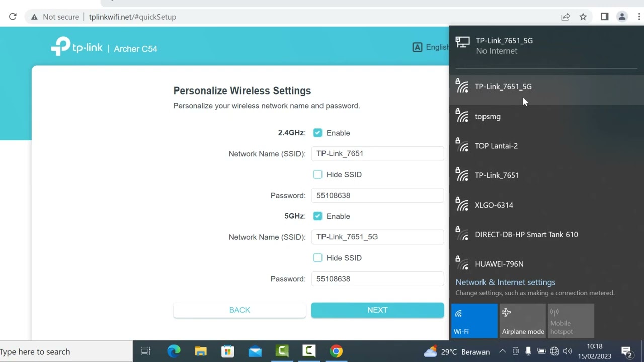Image resolution: width=644 pixels, height=362 pixels.
Task: Click the battery icon in system tray
Action: [541, 352]
